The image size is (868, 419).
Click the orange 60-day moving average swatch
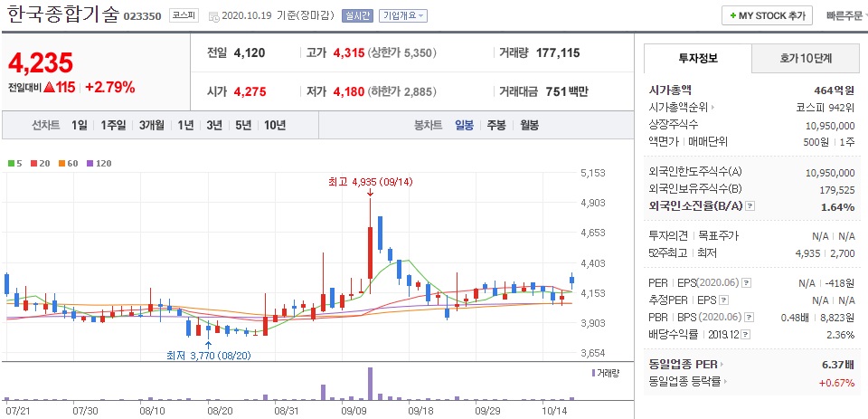click(61, 164)
